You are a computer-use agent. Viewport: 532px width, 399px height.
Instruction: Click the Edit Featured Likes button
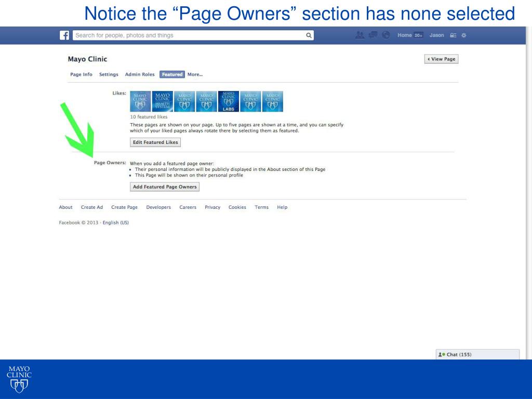155,142
